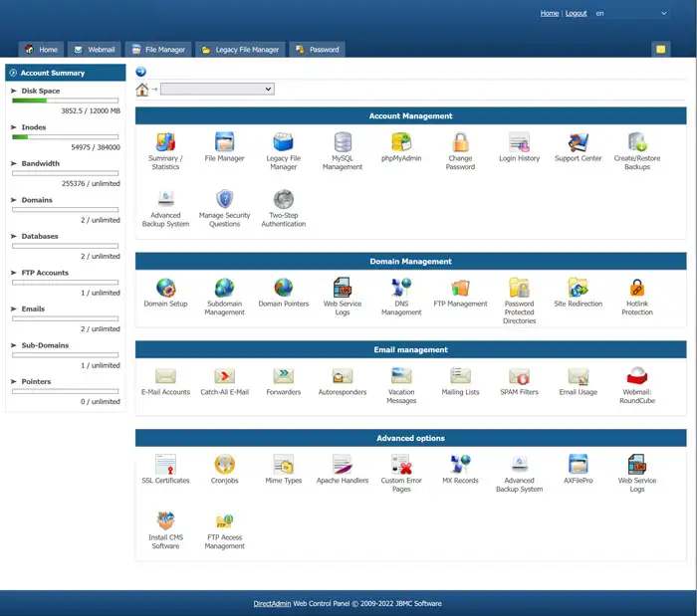
Task: Open Autoresponders
Action: coord(343,380)
